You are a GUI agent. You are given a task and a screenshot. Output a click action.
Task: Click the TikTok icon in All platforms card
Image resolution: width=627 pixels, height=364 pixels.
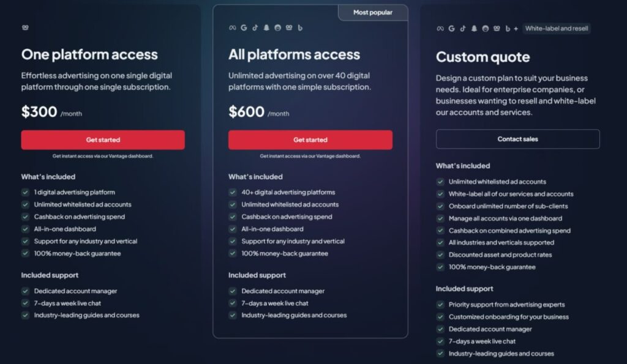(x=255, y=28)
